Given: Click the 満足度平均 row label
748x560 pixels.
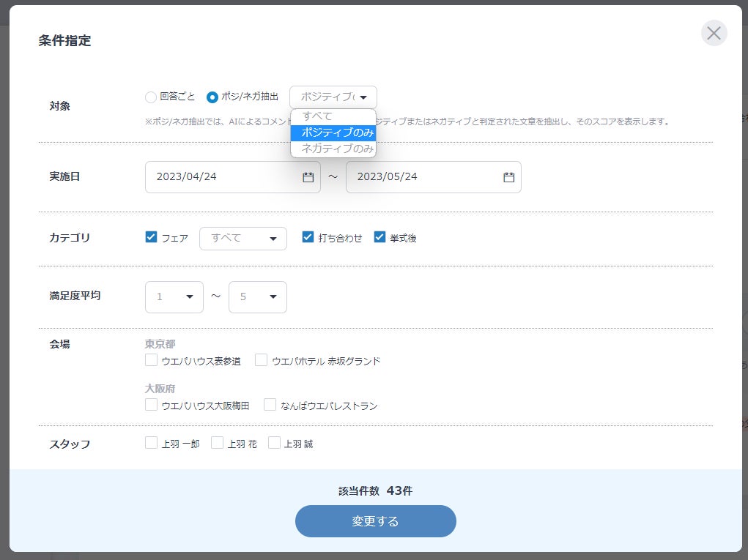Looking at the screenshot, I should tap(75, 296).
